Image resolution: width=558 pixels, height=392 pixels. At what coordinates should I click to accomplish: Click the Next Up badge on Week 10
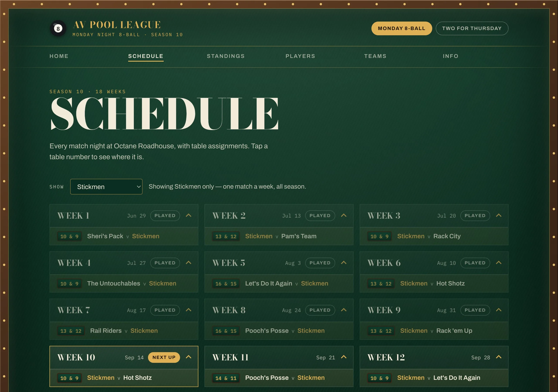pos(164,357)
